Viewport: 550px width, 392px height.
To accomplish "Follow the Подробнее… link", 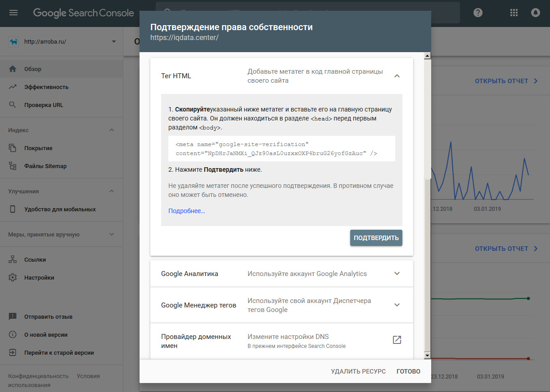I will coord(187,211).
